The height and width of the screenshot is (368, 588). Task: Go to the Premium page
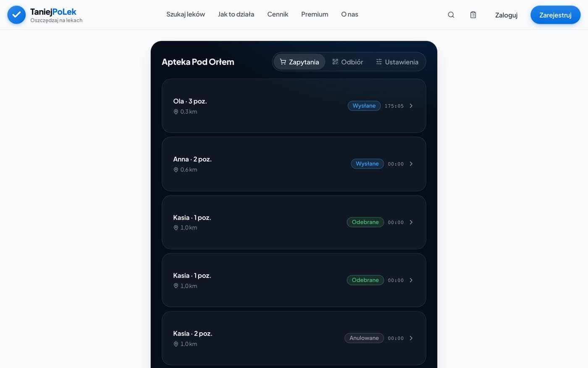tap(315, 14)
